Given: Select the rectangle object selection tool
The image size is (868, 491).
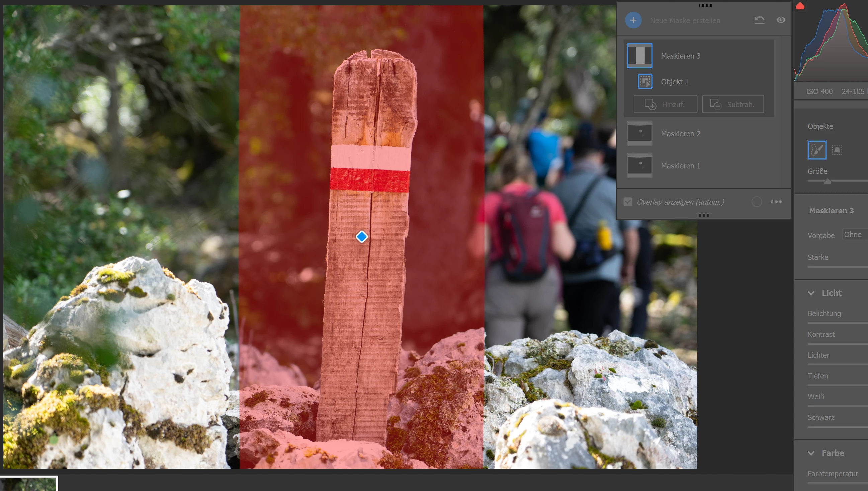Looking at the screenshot, I should click(x=837, y=150).
